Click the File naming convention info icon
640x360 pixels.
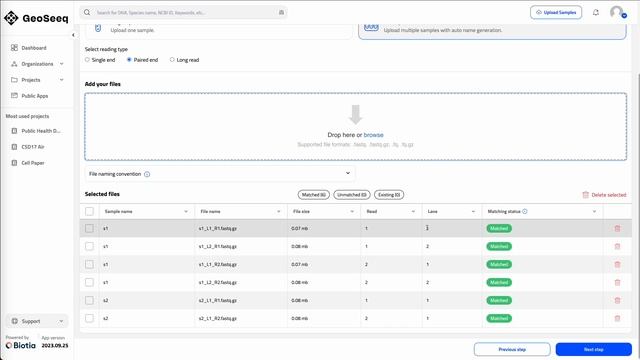coord(147,174)
